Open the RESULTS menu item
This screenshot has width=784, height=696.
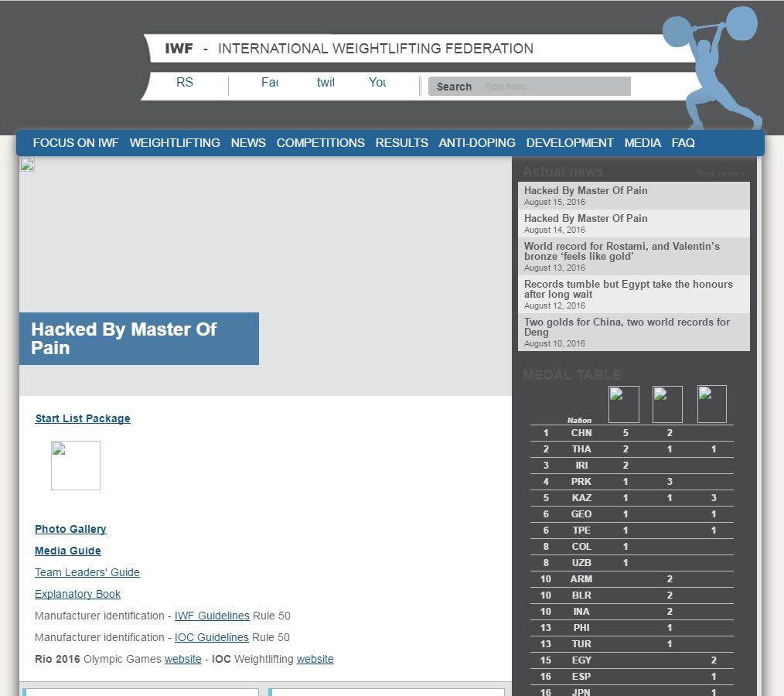[401, 143]
